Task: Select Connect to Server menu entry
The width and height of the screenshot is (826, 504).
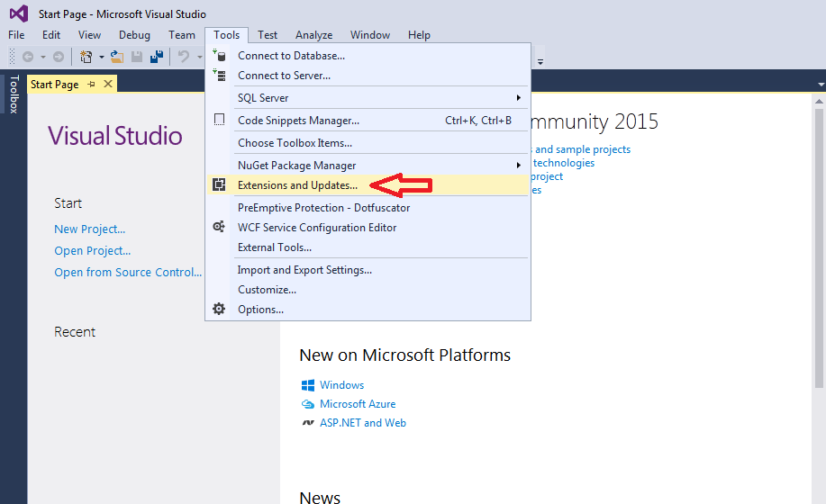Action: (368, 76)
